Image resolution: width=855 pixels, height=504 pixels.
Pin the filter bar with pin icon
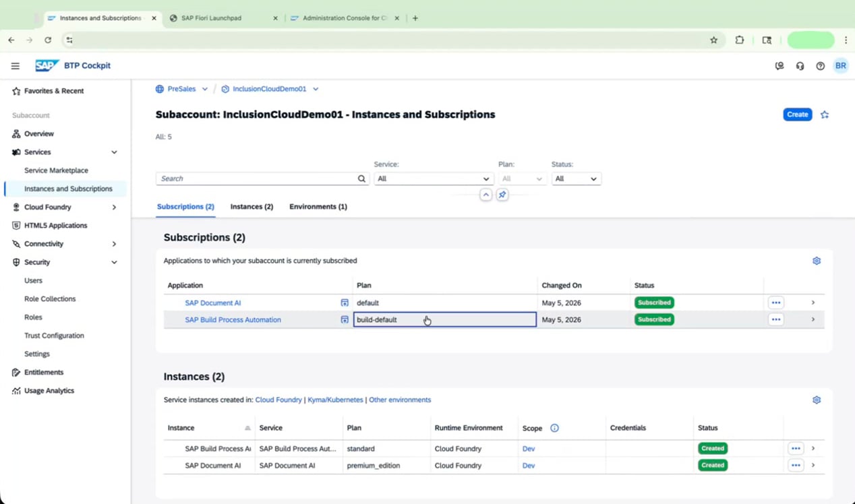(502, 195)
